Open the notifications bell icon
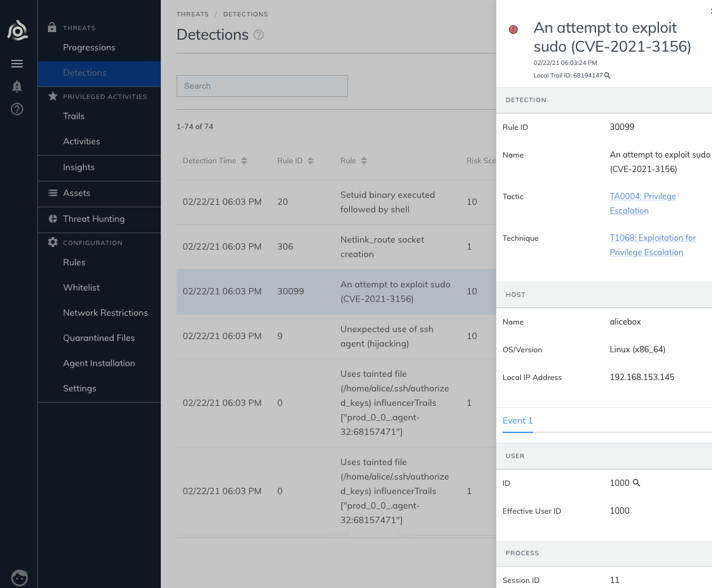Viewport: 712px width, 588px height. [x=18, y=86]
